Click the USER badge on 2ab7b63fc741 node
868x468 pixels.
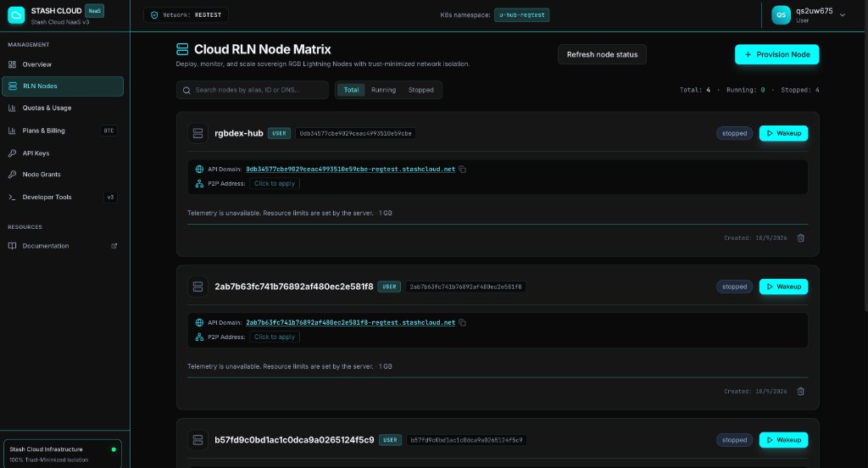389,287
